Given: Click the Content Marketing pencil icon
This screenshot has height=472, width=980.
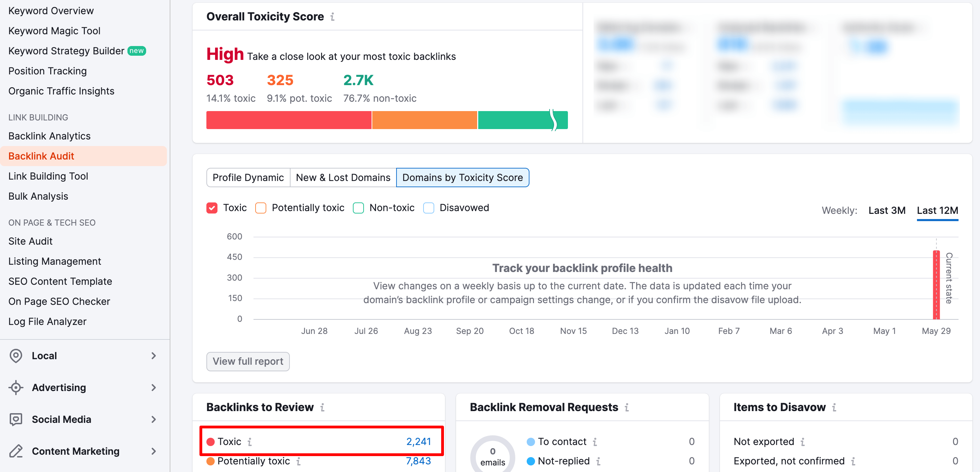Looking at the screenshot, I should (16, 451).
